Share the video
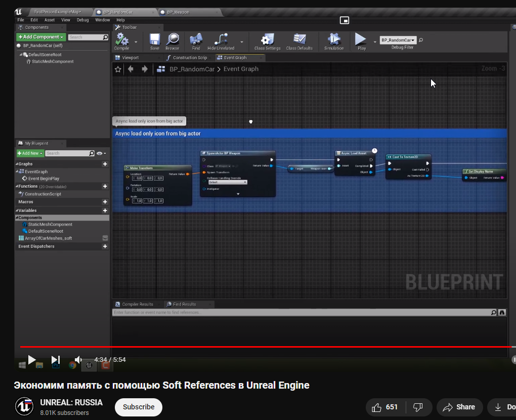Viewport: 516px width, 420px height. pyautogui.click(x=459, y=407)
